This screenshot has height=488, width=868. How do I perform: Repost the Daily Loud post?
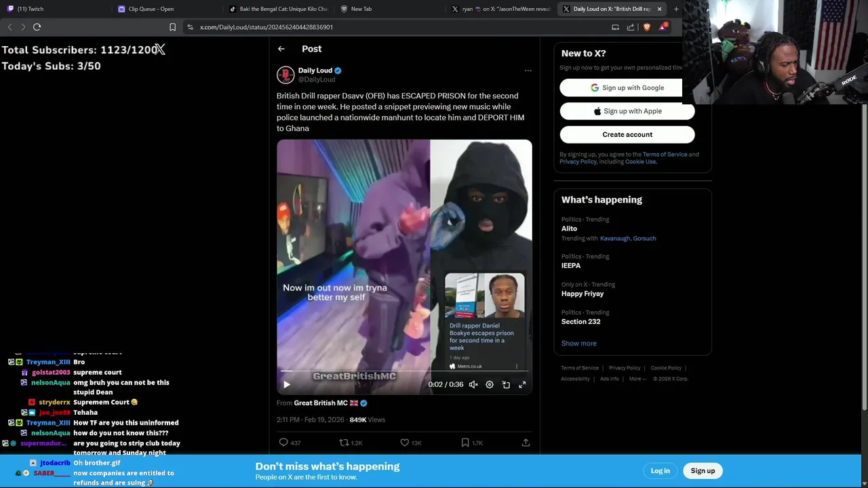coord(351,443)
